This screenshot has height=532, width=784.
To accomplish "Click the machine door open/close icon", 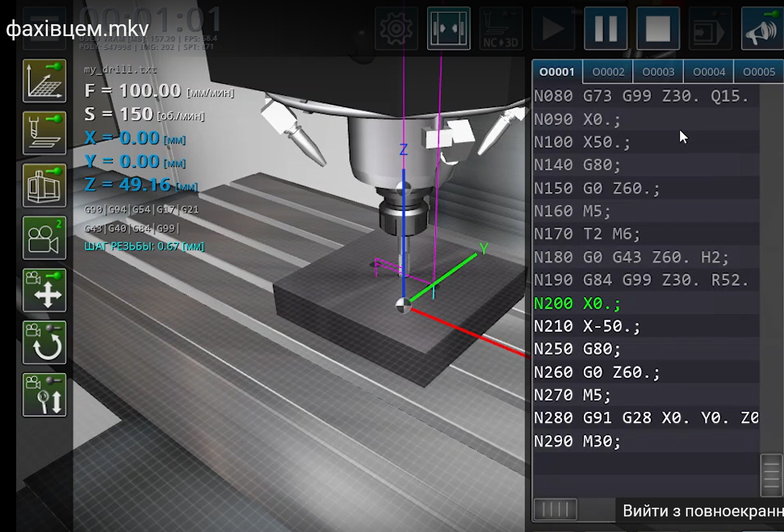I will 449,29.
